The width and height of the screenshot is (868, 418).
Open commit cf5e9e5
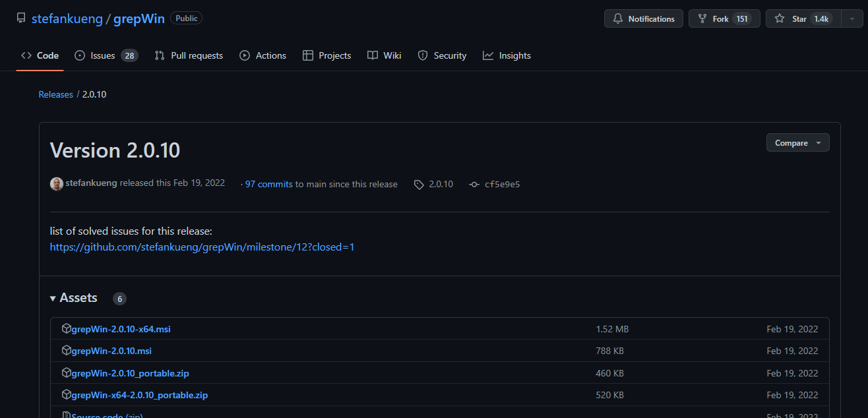pyautogui.click(x=503, y=184)
